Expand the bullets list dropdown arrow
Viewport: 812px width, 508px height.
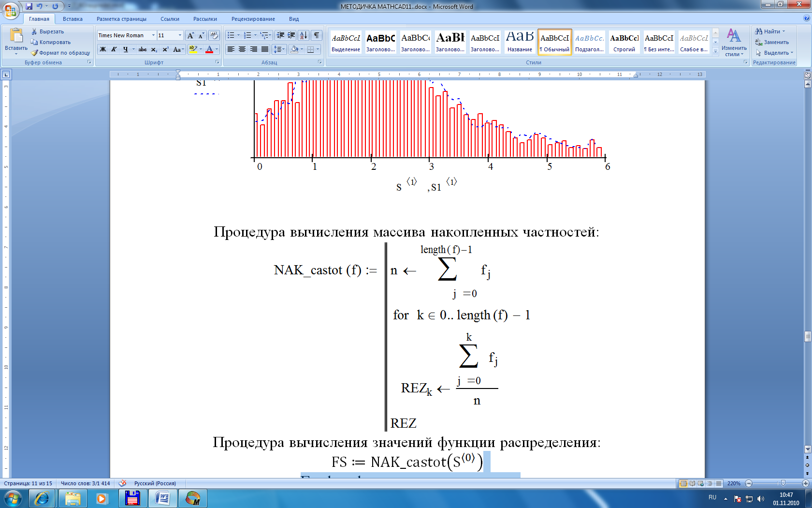coord(238,35)
